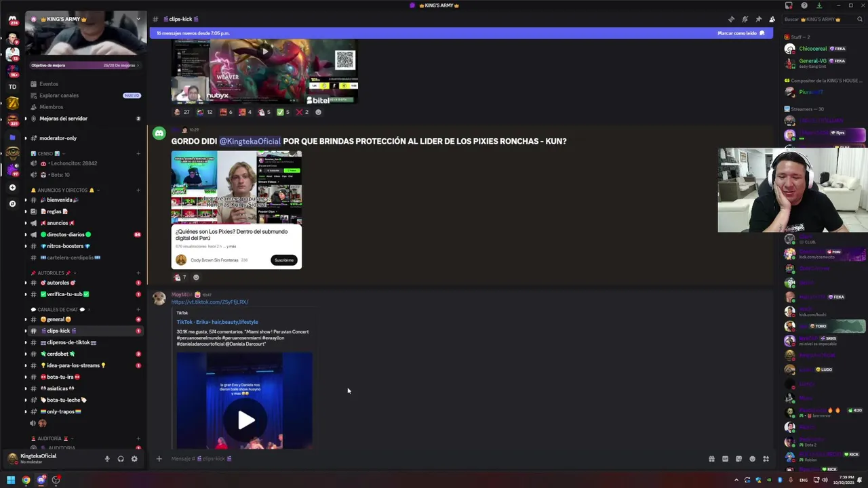
Task: Click TikTok - Erika hair.beauty.lifestyle title link
Action: tap(217, 322)
